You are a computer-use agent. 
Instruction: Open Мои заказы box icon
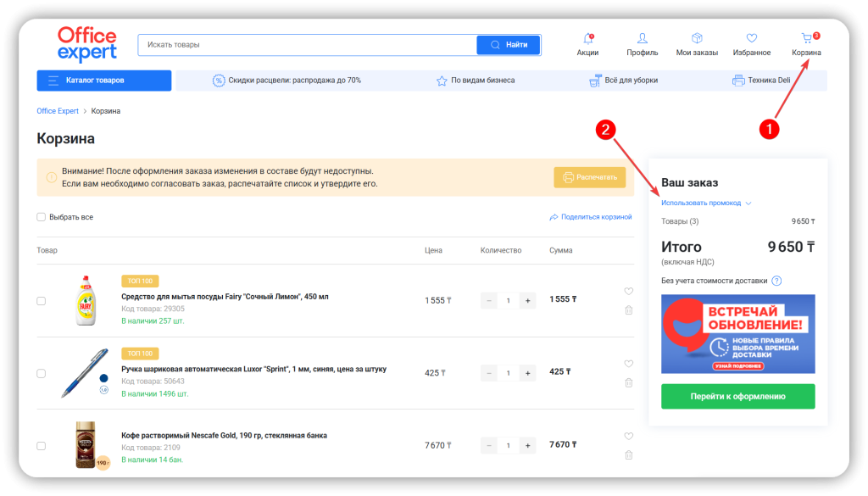(697, 38)
